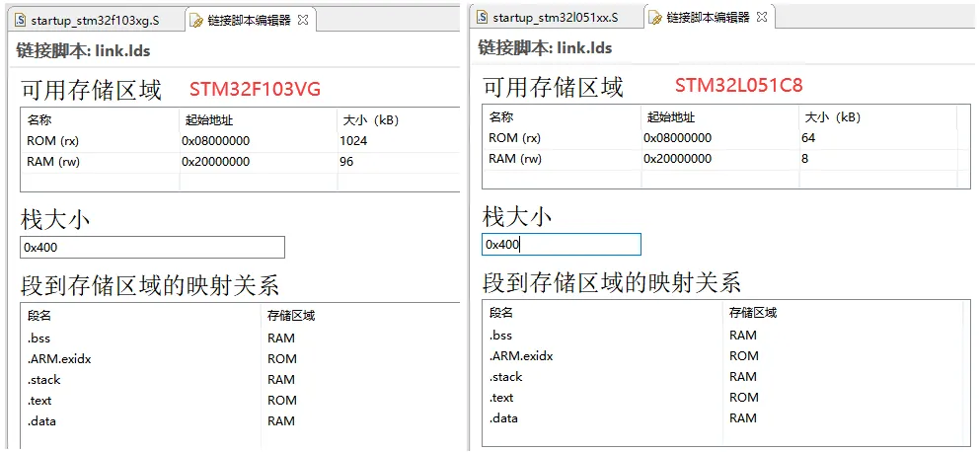
Task: Click 起始地址 column header in left memory table
Action: (x=209, y=120)
